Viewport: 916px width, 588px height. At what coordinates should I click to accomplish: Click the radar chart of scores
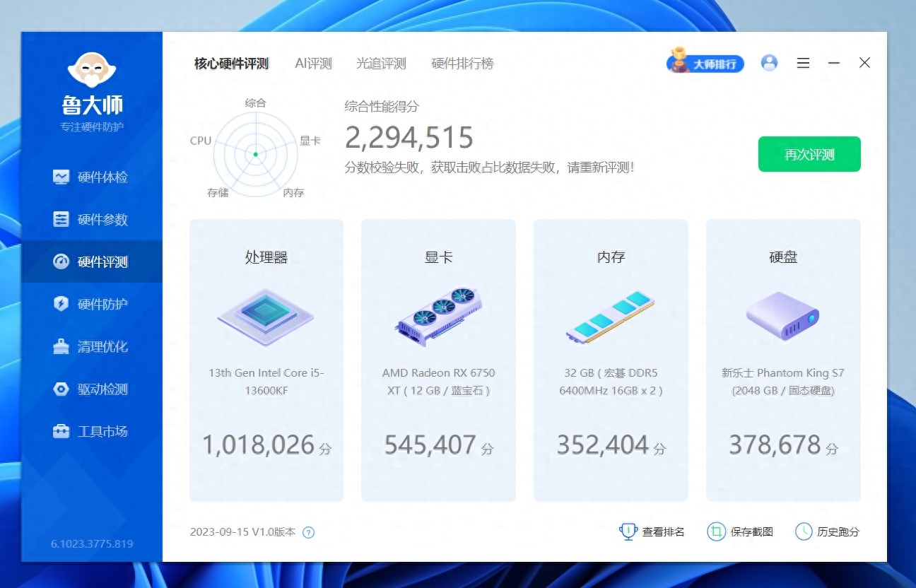[x=255, y=153]
